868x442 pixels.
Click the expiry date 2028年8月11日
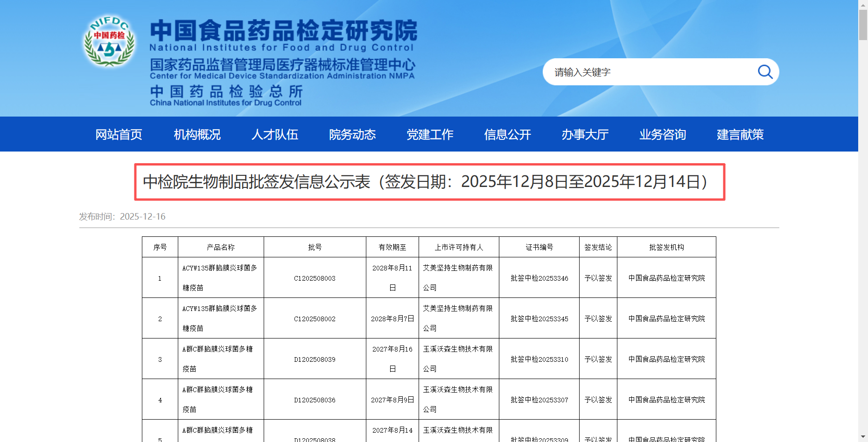392,278
